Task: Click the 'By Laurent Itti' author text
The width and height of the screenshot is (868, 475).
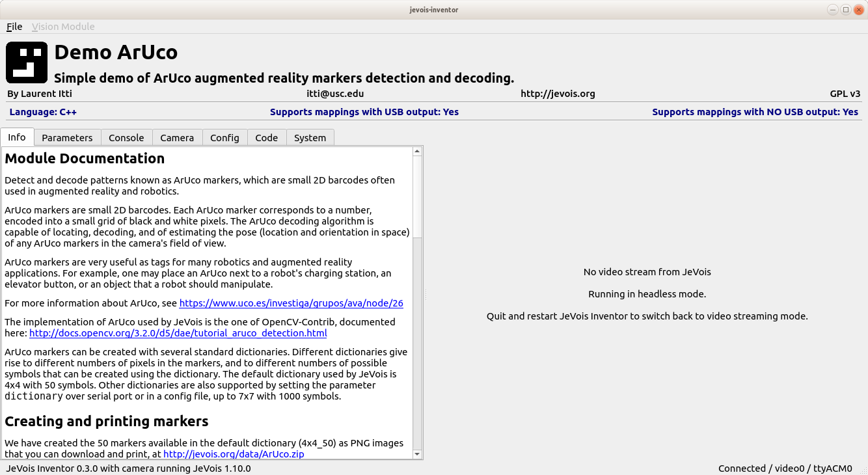Action: [40, 94]
